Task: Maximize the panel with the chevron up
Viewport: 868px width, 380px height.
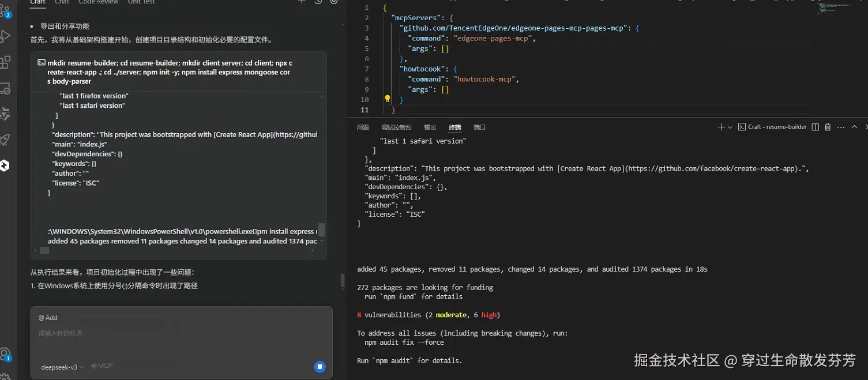Action: tap(854, 127)
